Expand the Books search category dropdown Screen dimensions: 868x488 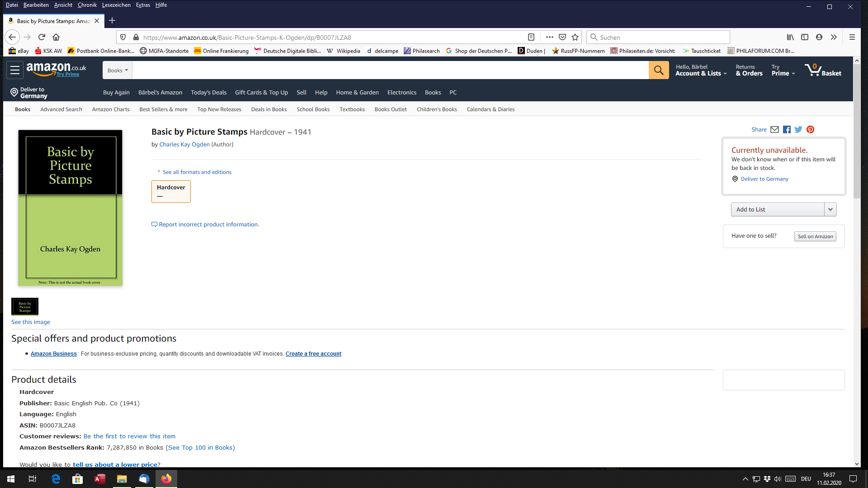coord(118,70)
